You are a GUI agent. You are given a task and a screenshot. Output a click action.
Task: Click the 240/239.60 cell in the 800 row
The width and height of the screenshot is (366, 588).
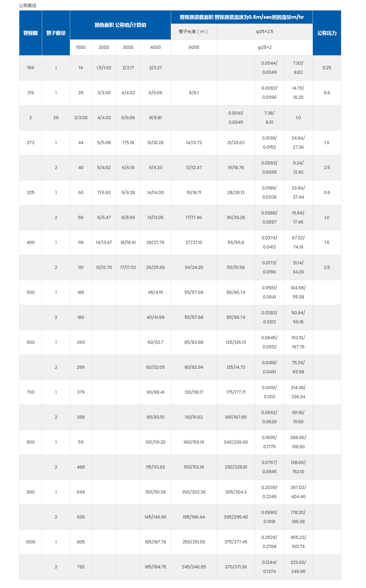point(236,442)
